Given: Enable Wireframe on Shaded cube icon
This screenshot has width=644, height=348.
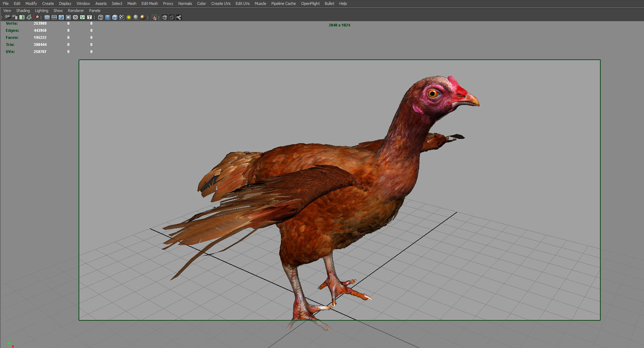Looking at the screenshot, I should coord(114,17).
